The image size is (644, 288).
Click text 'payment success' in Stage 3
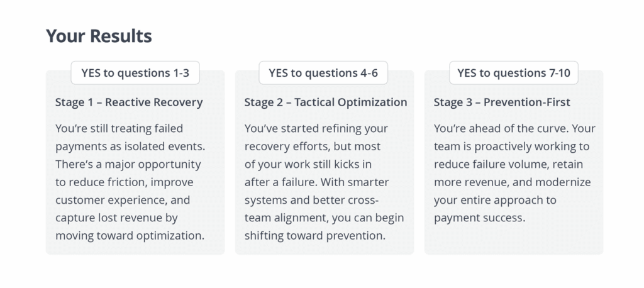(478, 218)
